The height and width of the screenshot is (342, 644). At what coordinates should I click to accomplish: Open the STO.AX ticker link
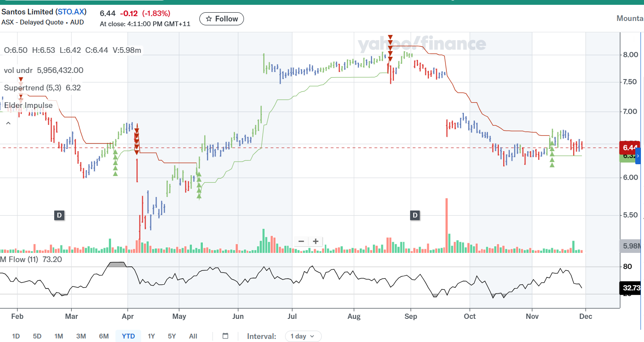(x=70, y=12)
